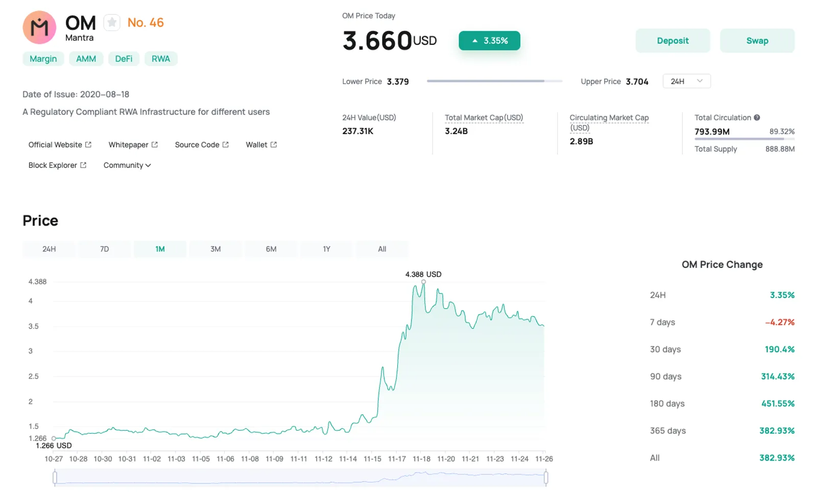Click the 3.35% price change badge
Viewport: 817px width, 504px height.
point(489,41)
